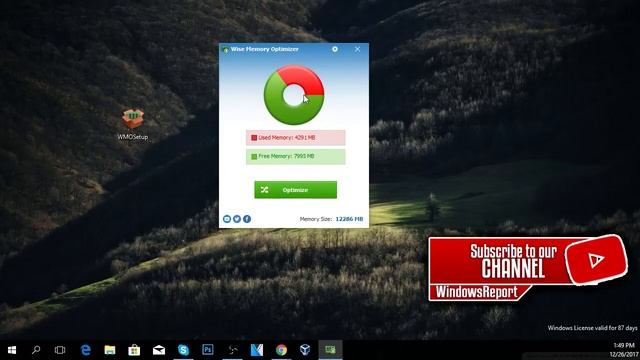The width and height of the screenshot is (640, 360).
Task: Open the Mail app on taskbar
Action: pyautogui.click(x=159, y=350)
